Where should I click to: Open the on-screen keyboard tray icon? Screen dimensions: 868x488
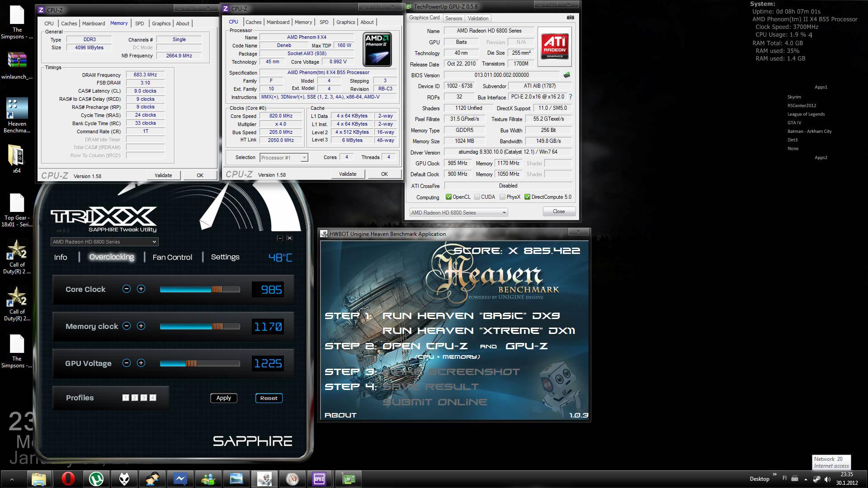pyautogui.click(x=795, y=479)
